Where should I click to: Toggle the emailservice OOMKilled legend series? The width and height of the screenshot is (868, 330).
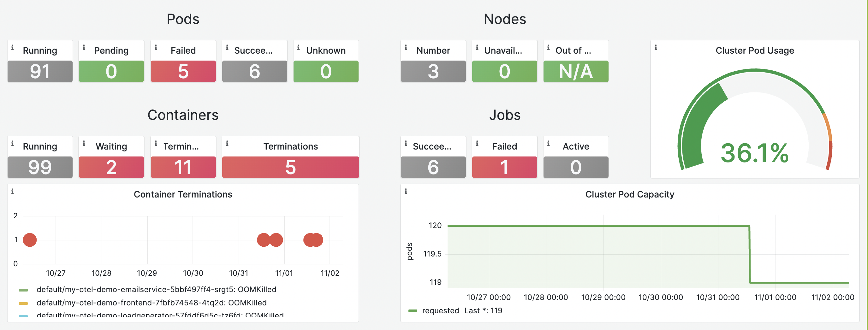156,290
